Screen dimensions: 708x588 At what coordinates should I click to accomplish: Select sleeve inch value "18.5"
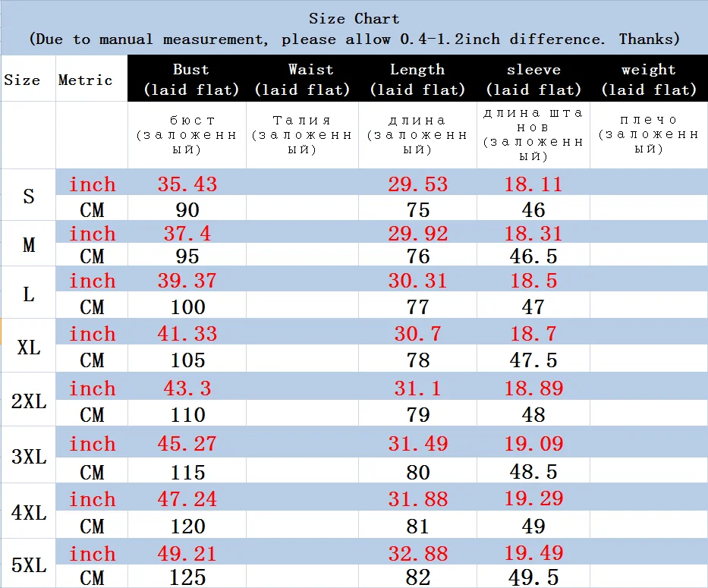point(533,281)
